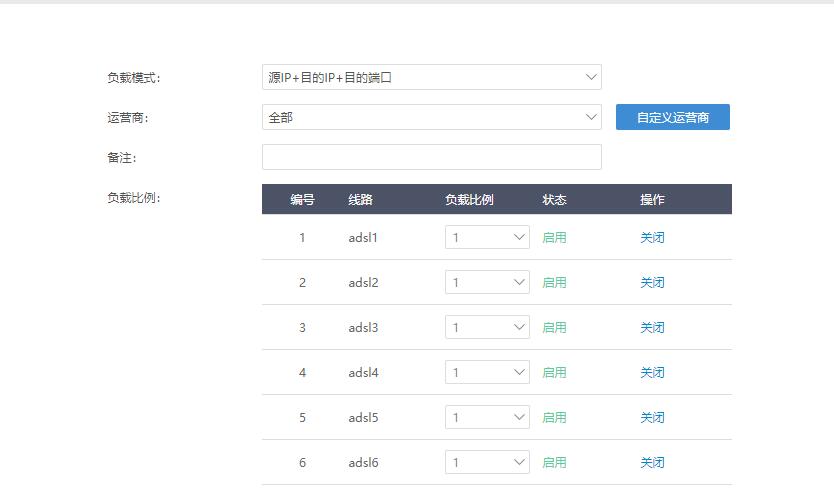Turn off adsl6 using 关闭
The image size is (834, 488).
(x=652, y=463)
